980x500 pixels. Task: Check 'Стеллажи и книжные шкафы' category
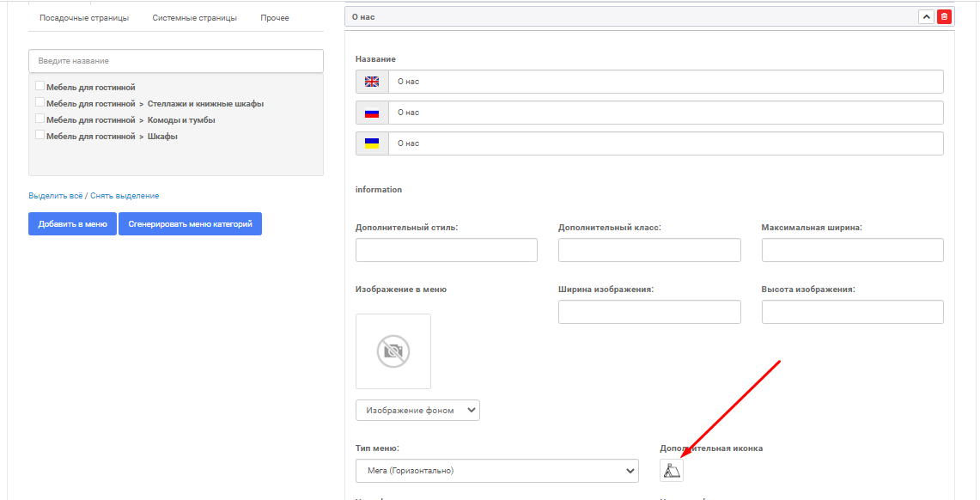point(40,102)
